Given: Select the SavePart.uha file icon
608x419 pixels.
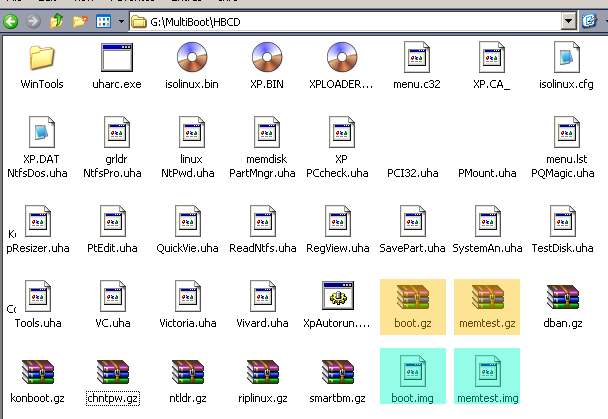Looking at the screenshot, I should 413,221.
